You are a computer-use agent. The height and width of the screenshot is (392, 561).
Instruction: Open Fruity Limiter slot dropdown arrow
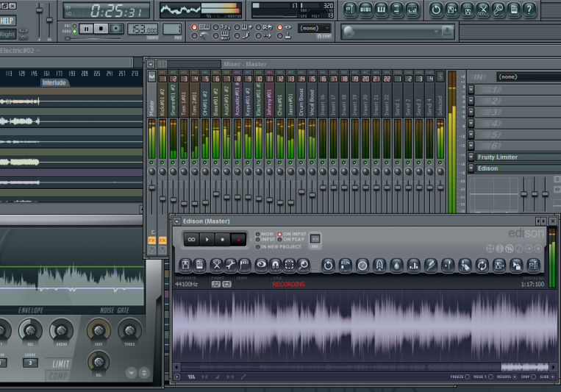point(471,157)
